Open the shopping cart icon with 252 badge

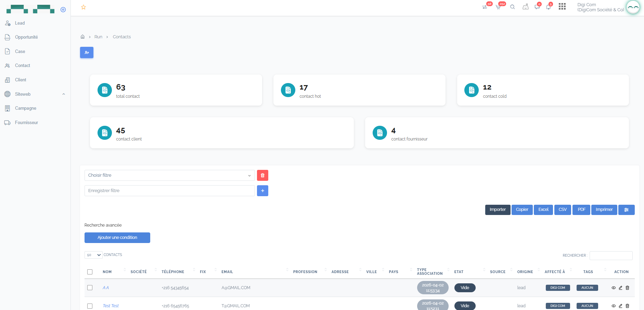(498, 7)
